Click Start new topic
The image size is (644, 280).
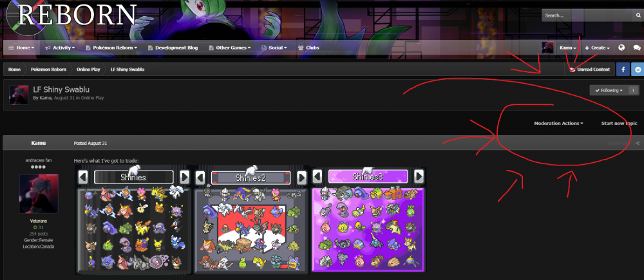(x=620, y=123)
